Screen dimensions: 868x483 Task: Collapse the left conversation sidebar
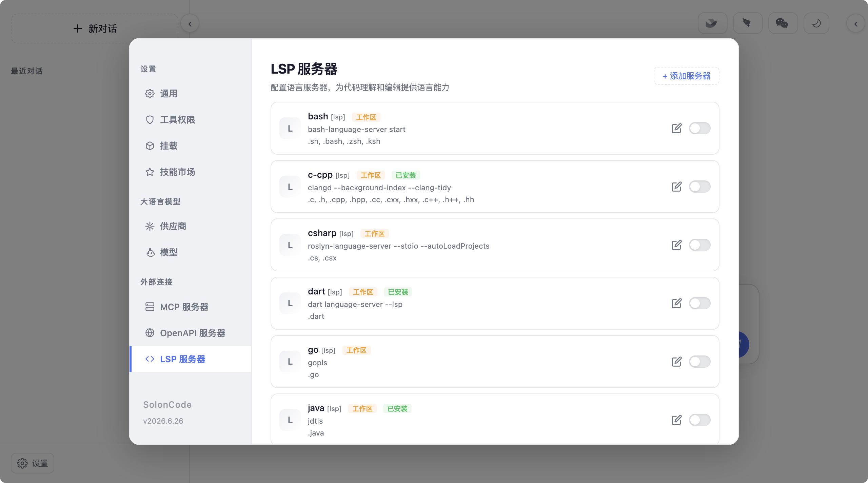[x=190, y=24]
